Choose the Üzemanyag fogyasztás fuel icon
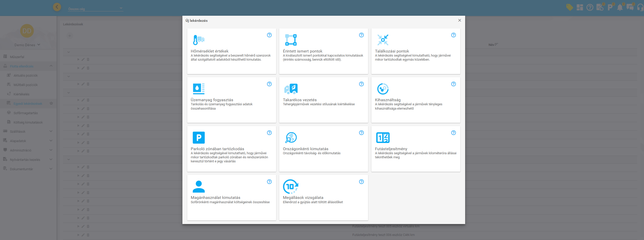 coord(199,89)
